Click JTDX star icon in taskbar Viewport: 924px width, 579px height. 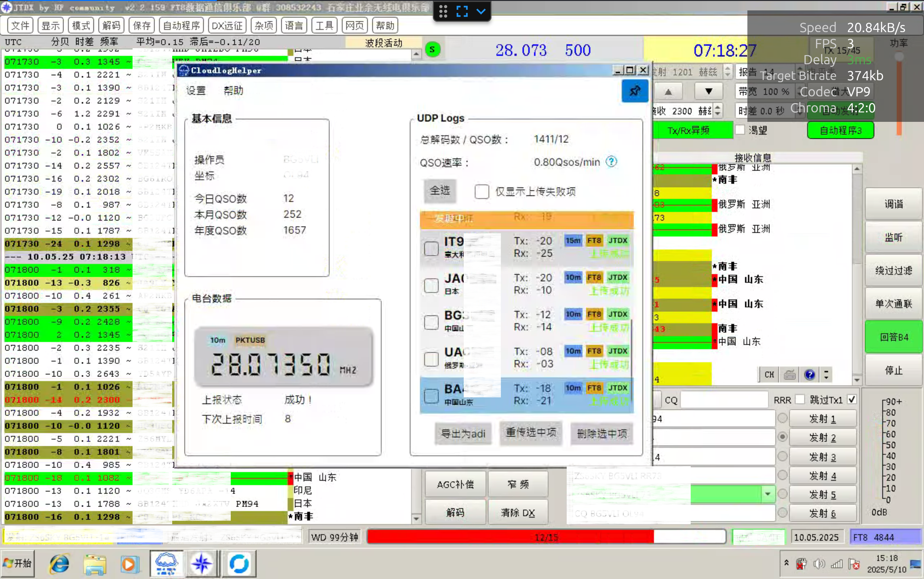click(x=201, y=564)
